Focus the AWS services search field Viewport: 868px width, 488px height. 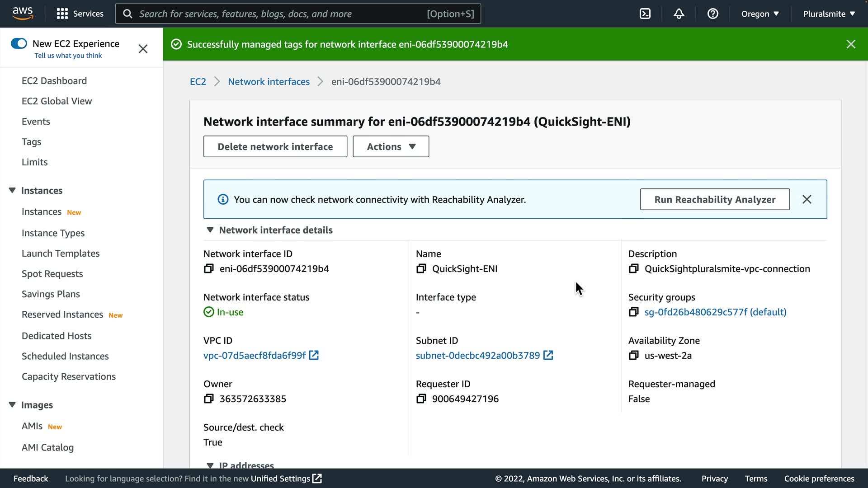[x=280, y=14]
